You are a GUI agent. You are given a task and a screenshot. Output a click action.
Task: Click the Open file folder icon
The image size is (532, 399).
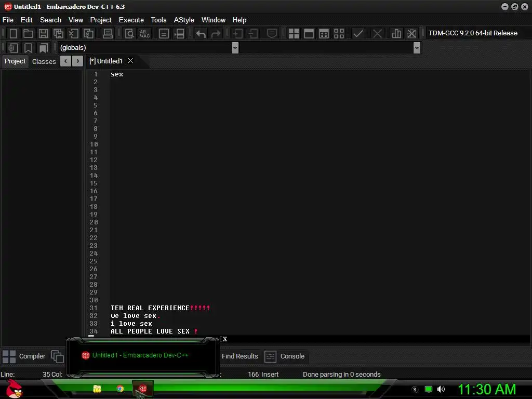28,34
